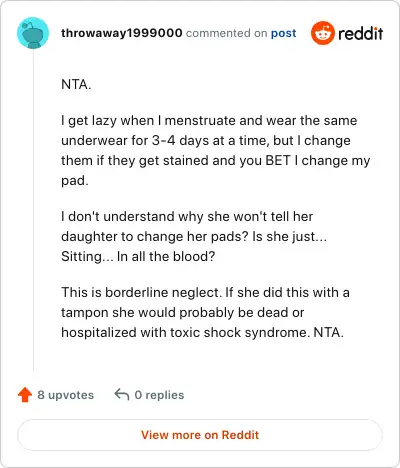Click the teal Snoo avatar icon
This screenshot has height=468, width=400.
(33, 33)
